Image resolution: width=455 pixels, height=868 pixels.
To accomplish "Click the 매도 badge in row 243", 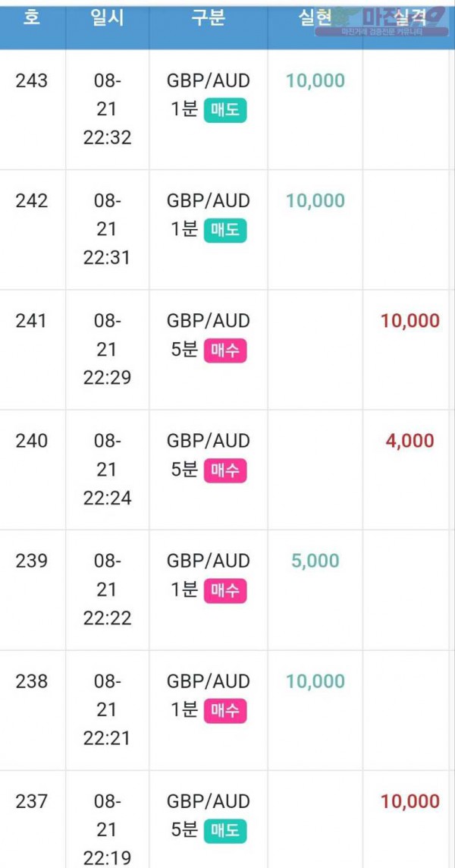I will coord(224,110).
